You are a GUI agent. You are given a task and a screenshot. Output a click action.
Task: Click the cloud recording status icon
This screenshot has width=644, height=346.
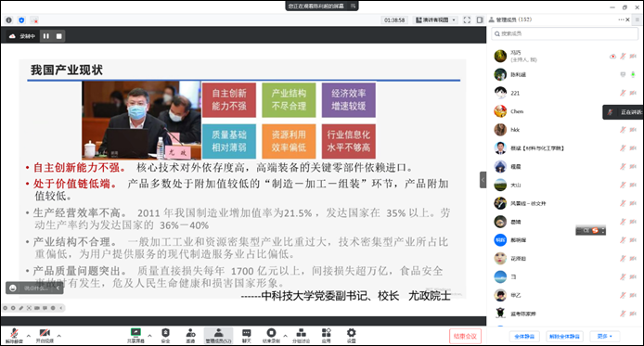[x=12, y=36]
